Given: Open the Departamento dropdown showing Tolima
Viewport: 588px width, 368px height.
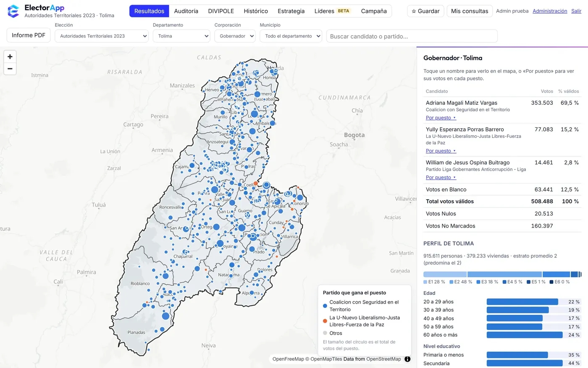Looking at the screenshot, I should tap(181, 36).
